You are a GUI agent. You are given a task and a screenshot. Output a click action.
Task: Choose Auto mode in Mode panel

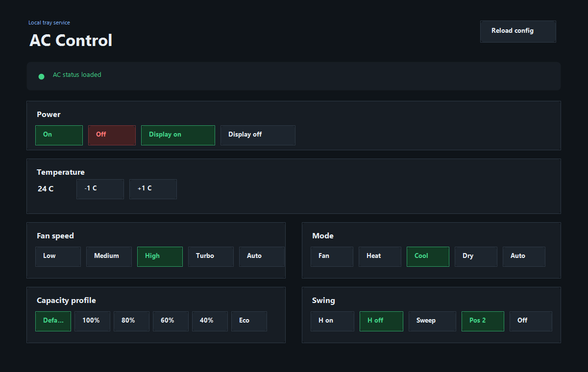524,256
